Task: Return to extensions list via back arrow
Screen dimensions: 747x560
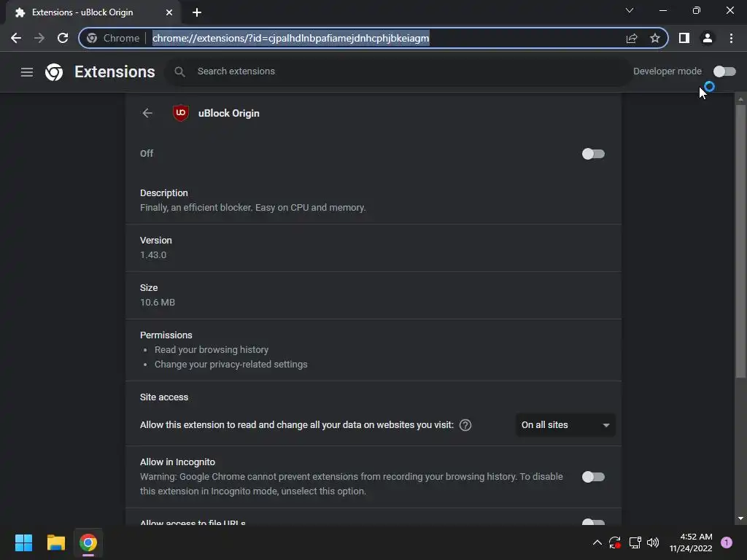Action: (x=147, y=113)
